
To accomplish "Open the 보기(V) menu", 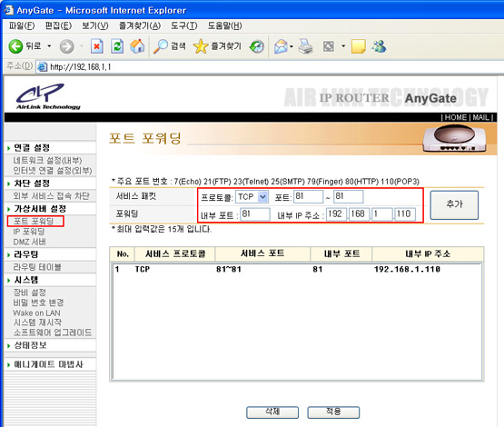I will [x=95, y=25].
